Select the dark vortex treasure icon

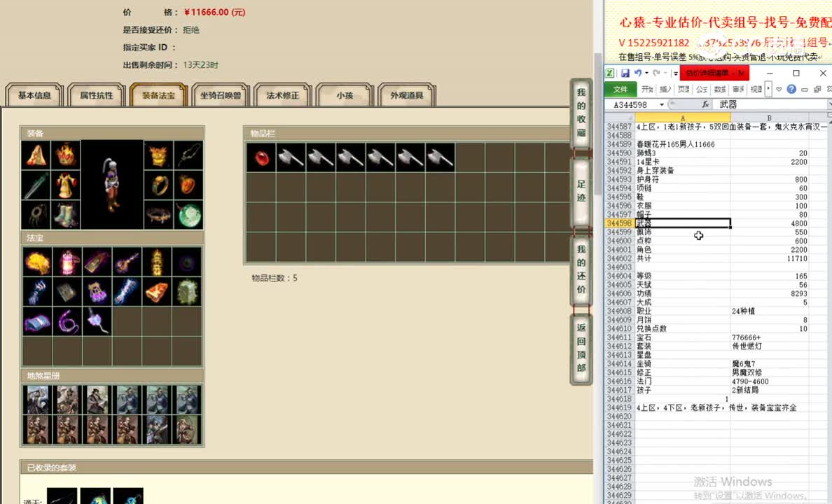[187, 262]
